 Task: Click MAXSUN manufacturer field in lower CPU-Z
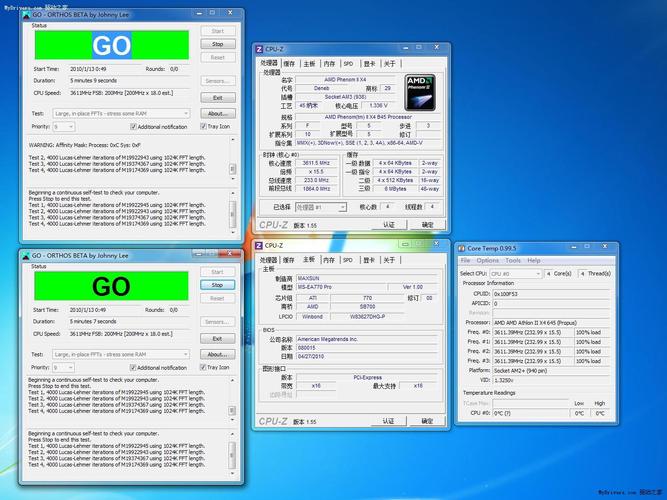(x=367, y=278)
